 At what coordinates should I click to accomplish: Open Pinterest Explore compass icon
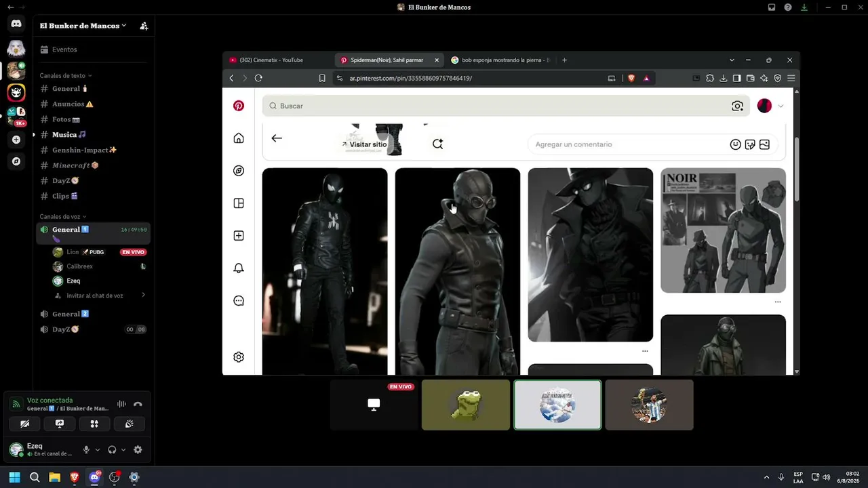pos(239,171)
